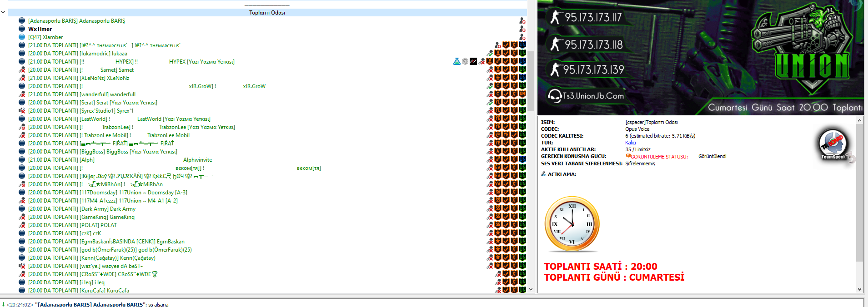This screenshot has width=868, height=307.
Task: Select the Toplantı Odası channel header
Action: (x=267, y=12)
